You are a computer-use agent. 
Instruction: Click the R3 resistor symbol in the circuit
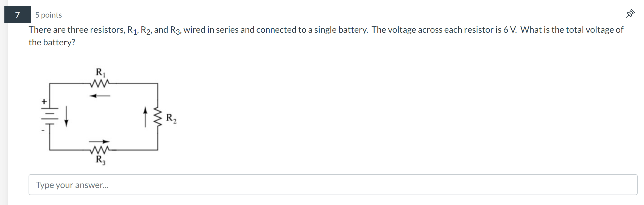coord(99,150)
